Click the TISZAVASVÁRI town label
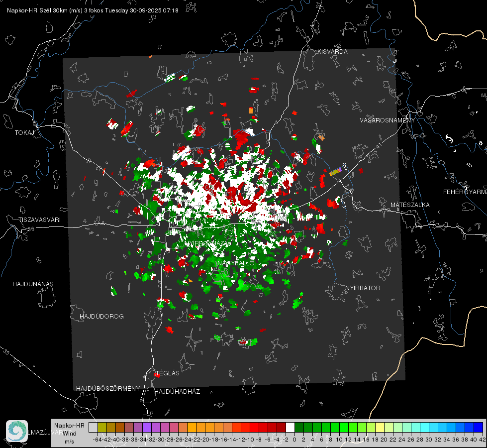487x448 pixels. [x=39, y=220]
